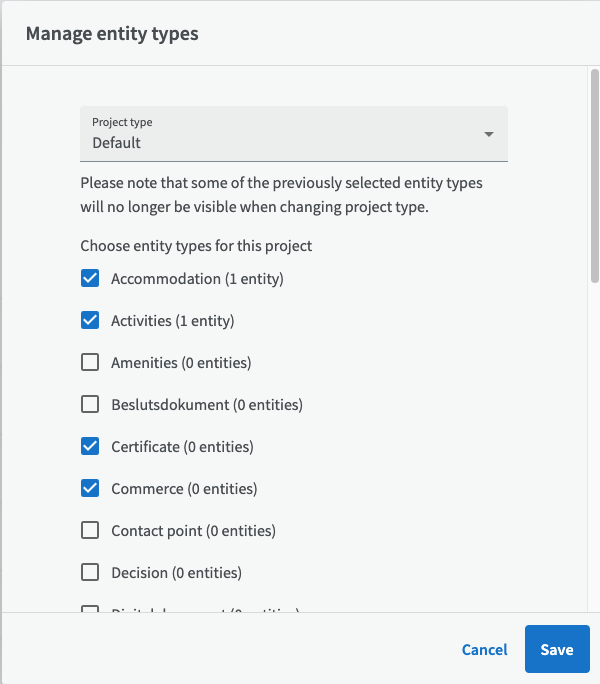Viewport: 600px width, 684px height.
Task: Uncheck the Activities entity type checkbox
Action: point(90,320)
